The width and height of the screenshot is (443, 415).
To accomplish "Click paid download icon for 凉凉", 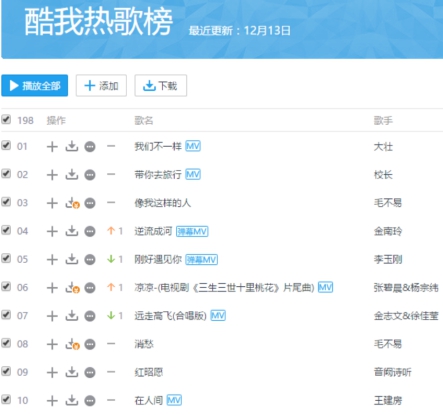I will pyautogui.click(x=72, y=288).
